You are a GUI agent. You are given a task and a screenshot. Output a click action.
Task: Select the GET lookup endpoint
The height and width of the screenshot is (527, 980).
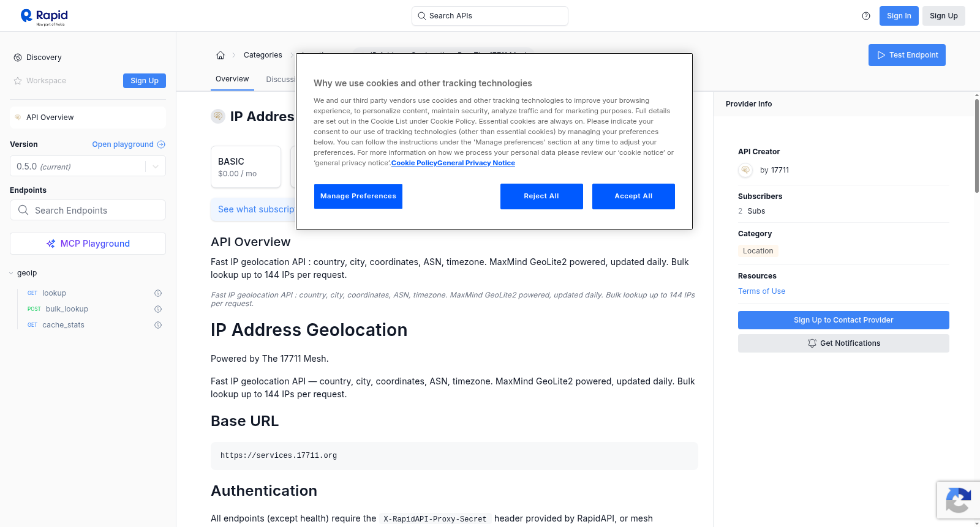coord(54,293)
